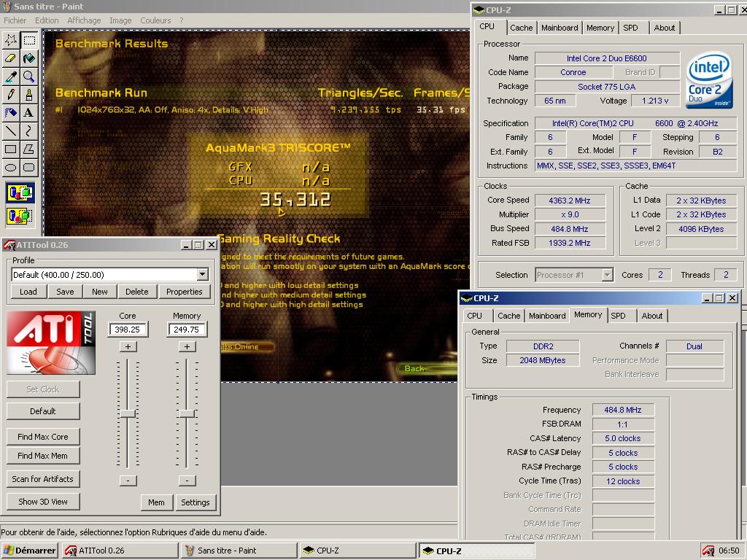The image size is (747, 560).
Task: Select the Curve tool in Paint
Action: 29,131
